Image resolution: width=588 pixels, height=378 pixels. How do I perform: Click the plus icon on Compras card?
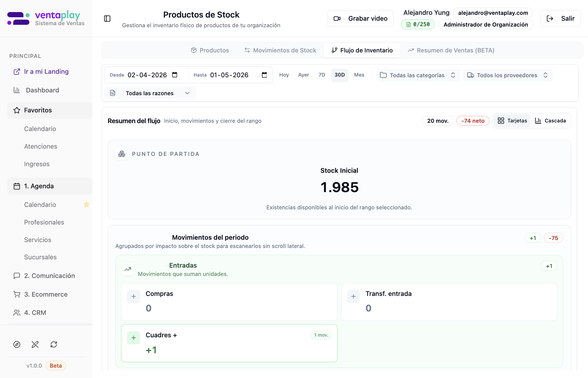coord(134,296)
